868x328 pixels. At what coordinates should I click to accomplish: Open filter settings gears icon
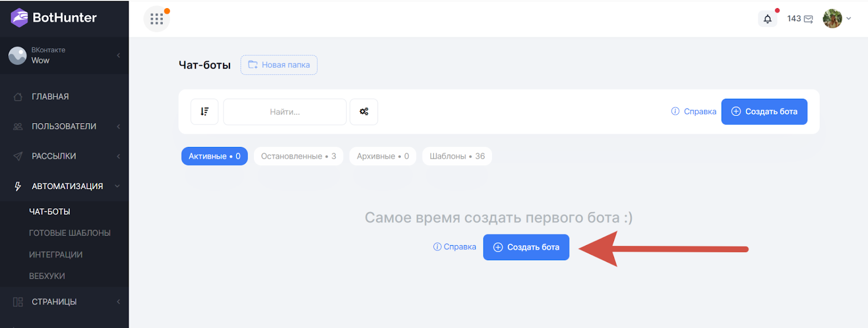point(363,112)
